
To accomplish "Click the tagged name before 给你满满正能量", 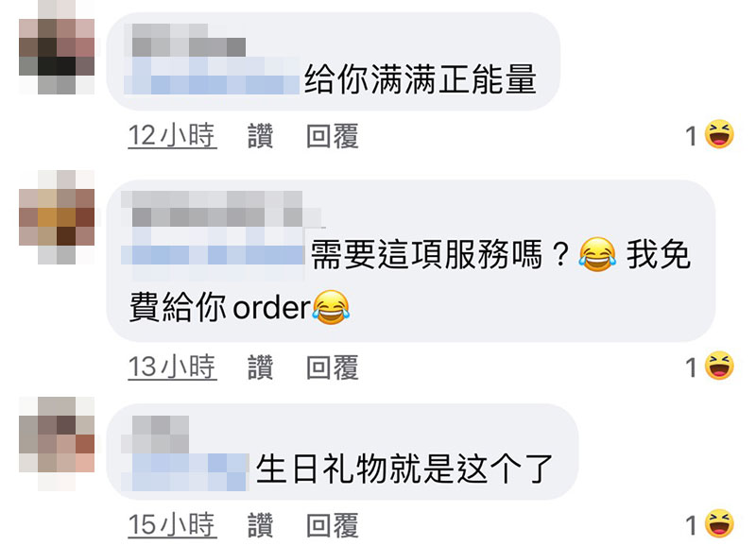I will 212,76.
